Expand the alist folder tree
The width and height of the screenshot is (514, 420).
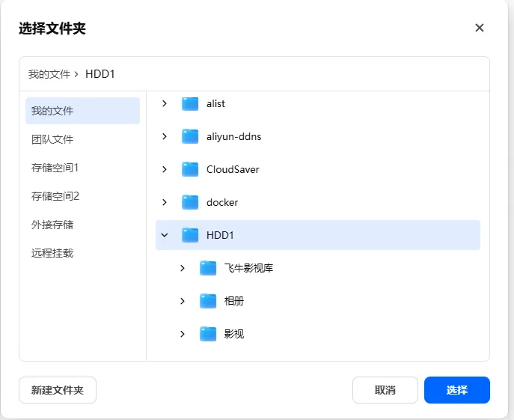pos(165,103)
